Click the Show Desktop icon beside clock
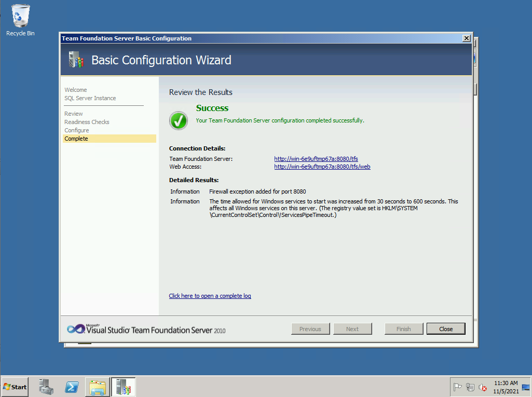The width and height of the screenshot is (532, 397). point(526,387)
